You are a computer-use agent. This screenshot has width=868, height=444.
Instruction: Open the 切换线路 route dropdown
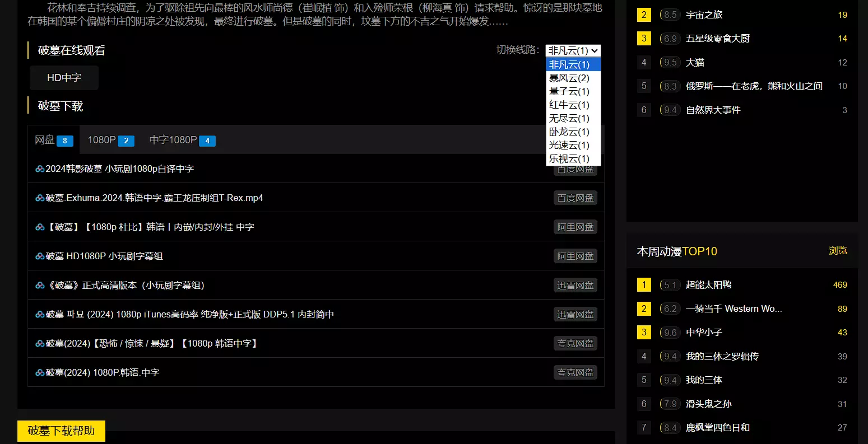573,50
